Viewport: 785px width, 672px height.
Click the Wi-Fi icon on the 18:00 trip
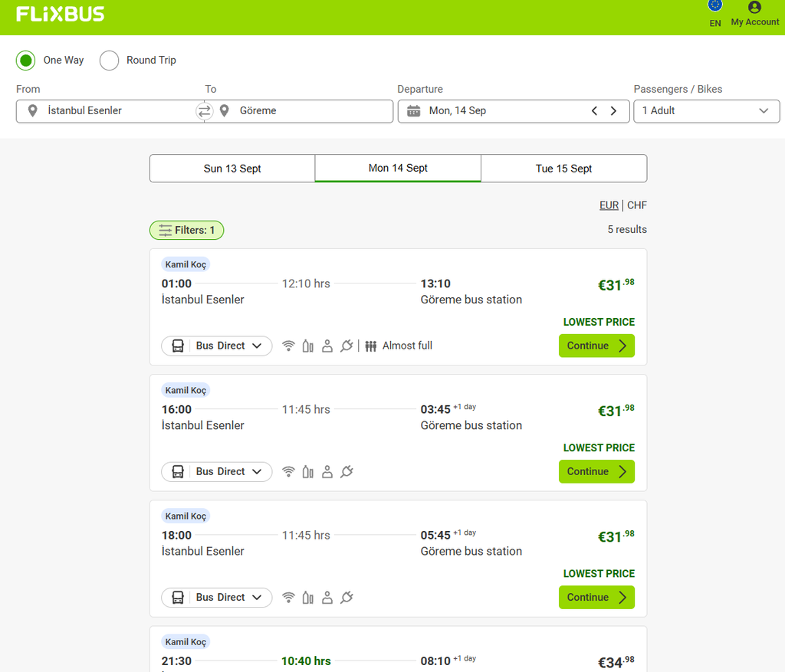288,597
